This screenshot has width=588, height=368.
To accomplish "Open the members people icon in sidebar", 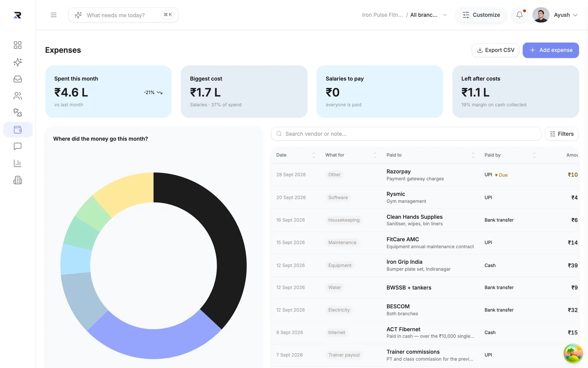I will coord(18,96).
